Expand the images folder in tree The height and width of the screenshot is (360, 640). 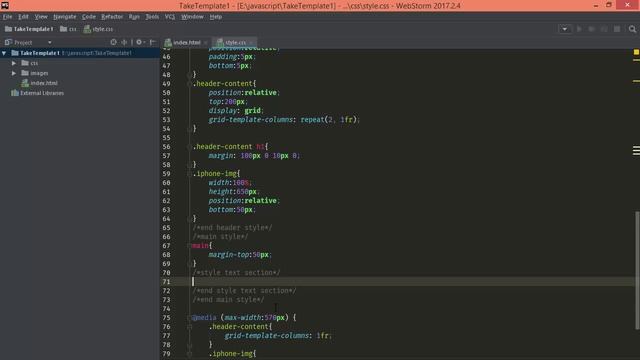tap(14, 73)
